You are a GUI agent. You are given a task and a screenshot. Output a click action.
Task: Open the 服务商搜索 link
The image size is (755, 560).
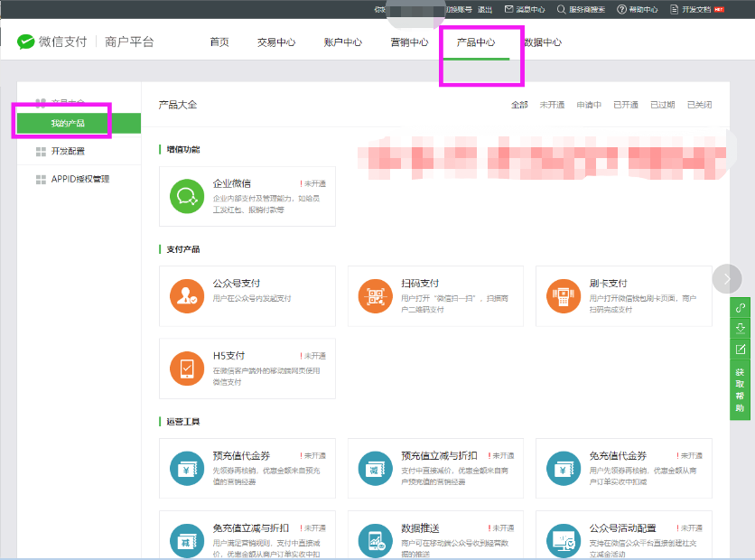587,9
